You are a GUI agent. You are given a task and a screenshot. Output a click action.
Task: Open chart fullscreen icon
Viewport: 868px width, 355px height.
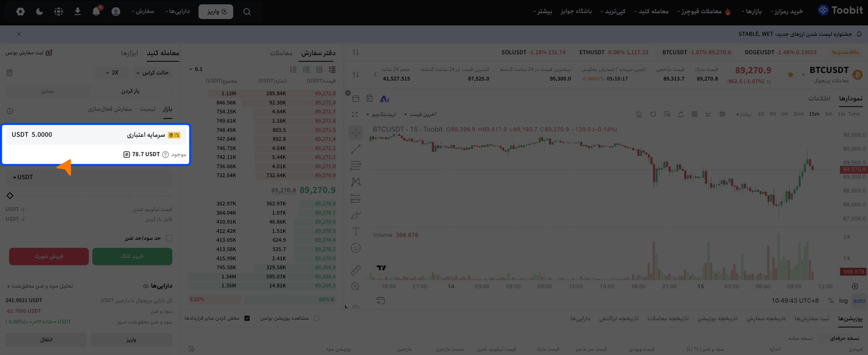point(355,115)
